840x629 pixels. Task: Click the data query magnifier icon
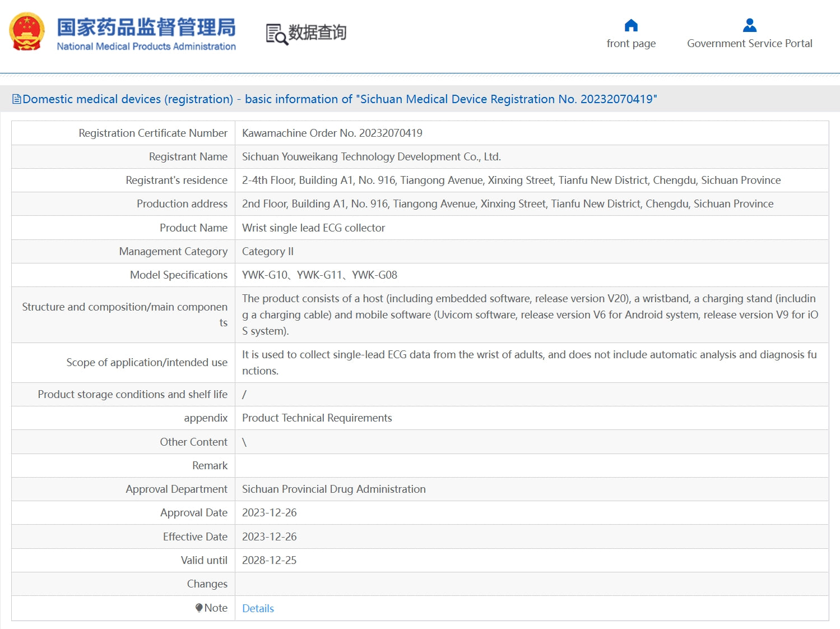[276, 34]
